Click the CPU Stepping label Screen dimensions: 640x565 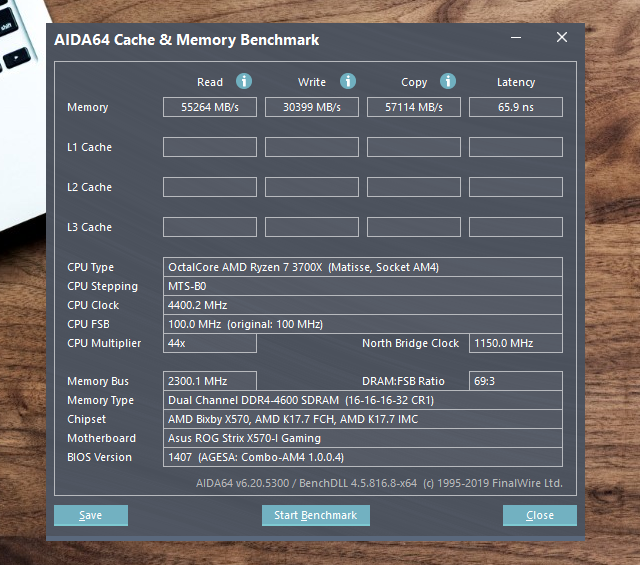[x=102, y=287]
